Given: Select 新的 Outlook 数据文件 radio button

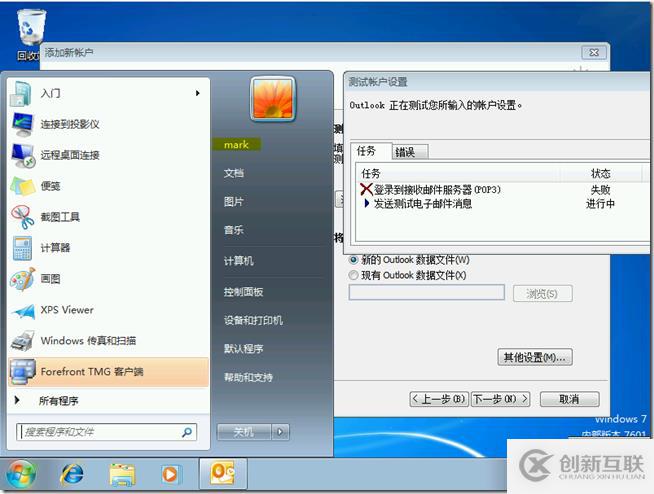Looking at the screenshot, I should (x=354, y=260).
